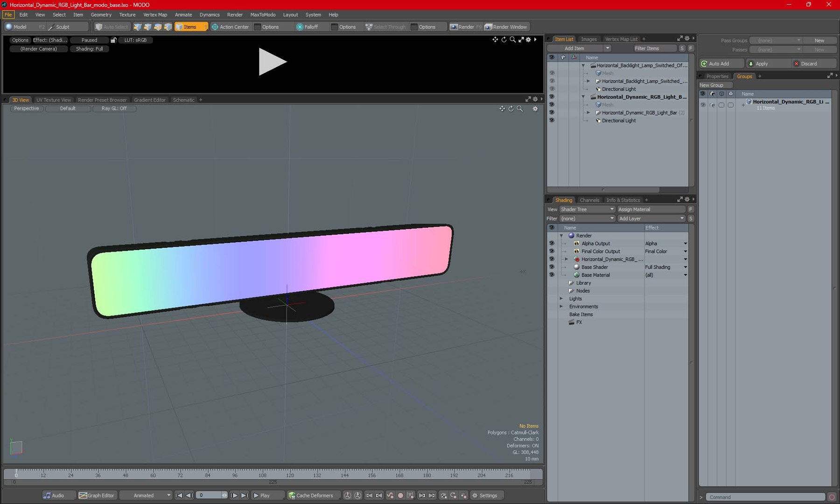840x504 pixels.
Task: Toggle visibility of Horizontal_Dynamic_RGB_Light_Bar (2) item
Action: [552, 112]
